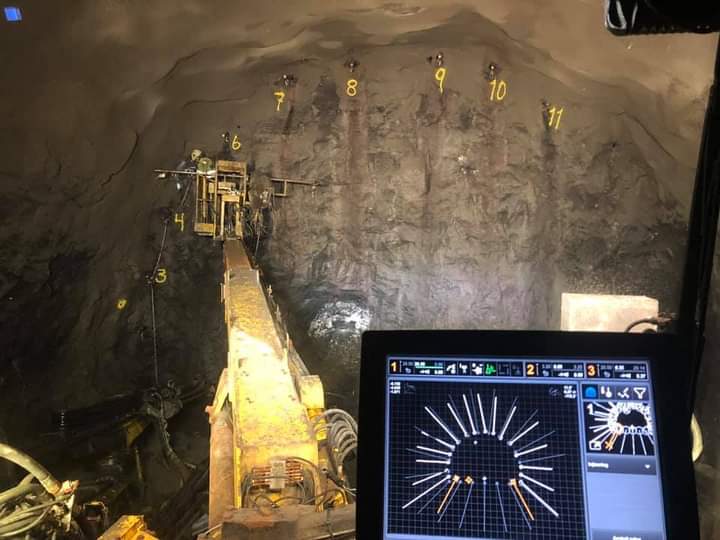
Task: Click the first boom arm icon after boom 1 readout
Action: click(450, 368)
